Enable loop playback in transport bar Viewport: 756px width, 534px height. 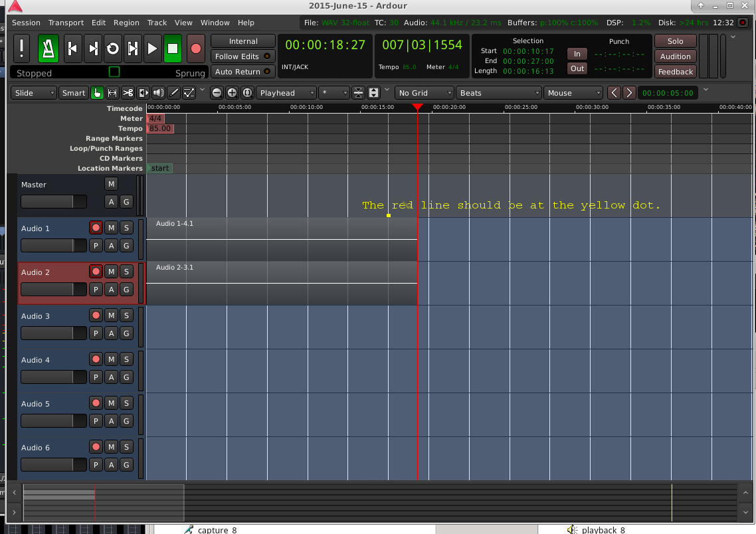pos(113,48)
